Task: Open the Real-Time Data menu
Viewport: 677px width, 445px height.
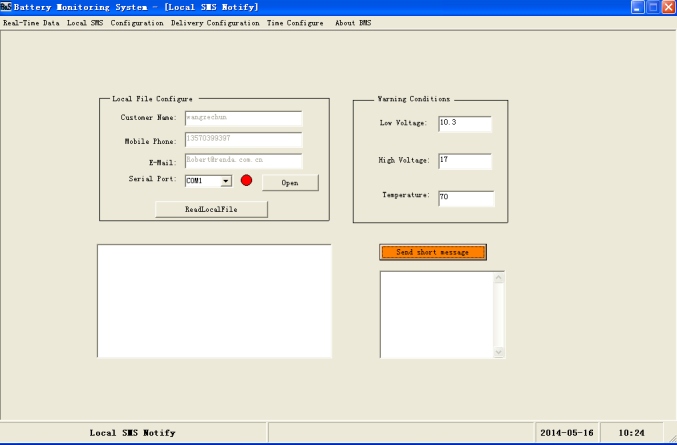Action: click(32, 23)
